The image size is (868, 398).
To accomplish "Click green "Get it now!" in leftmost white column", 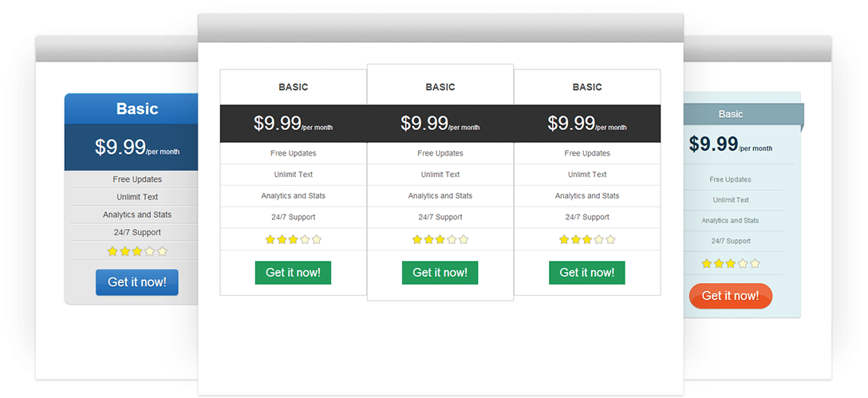I will point(293,272).
